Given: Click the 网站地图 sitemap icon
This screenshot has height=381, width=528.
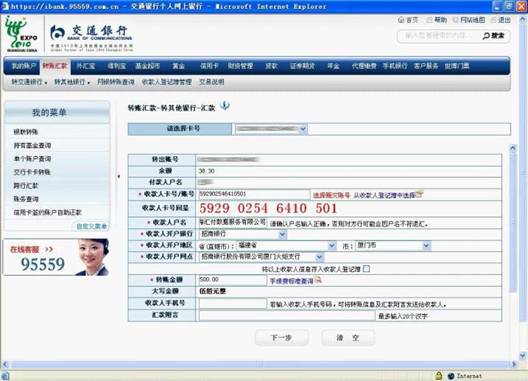Looking at the screenshot, I should [x=456, y=20].
